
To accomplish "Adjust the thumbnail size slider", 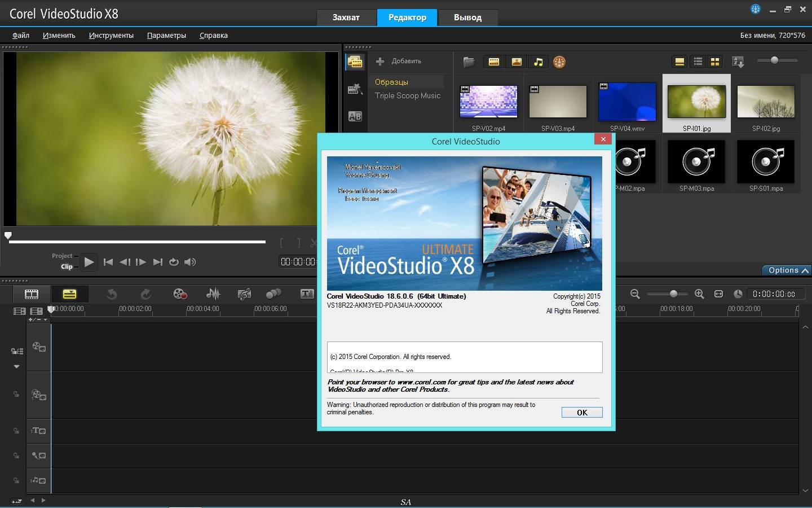I will coord(774,60).
